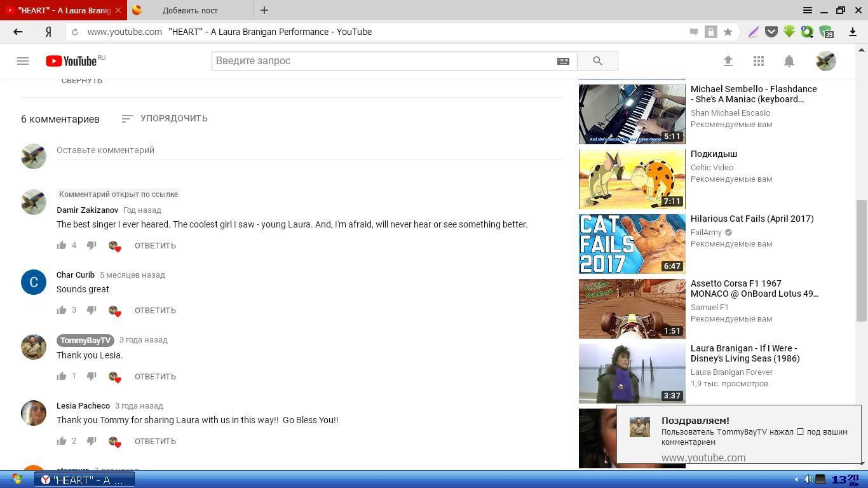Switch to the "Добавить пост" tab
Screen dimensions: 868x488
click(190, 10)
